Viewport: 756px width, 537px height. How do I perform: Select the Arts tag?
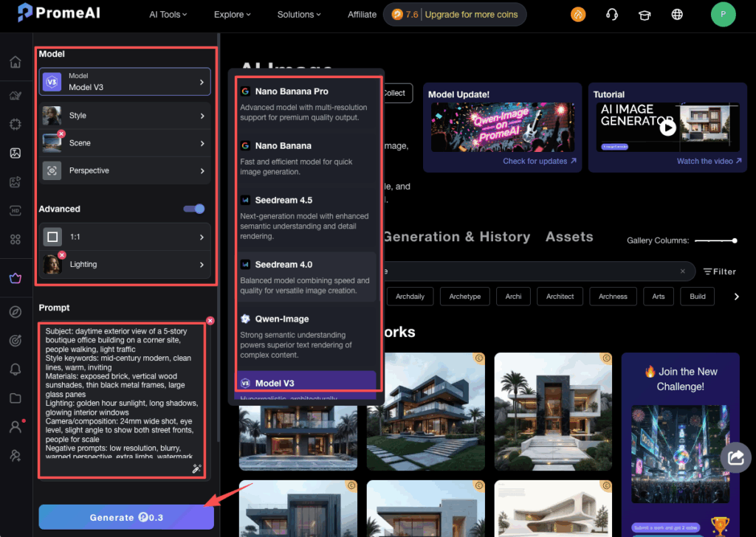[659, 297]
